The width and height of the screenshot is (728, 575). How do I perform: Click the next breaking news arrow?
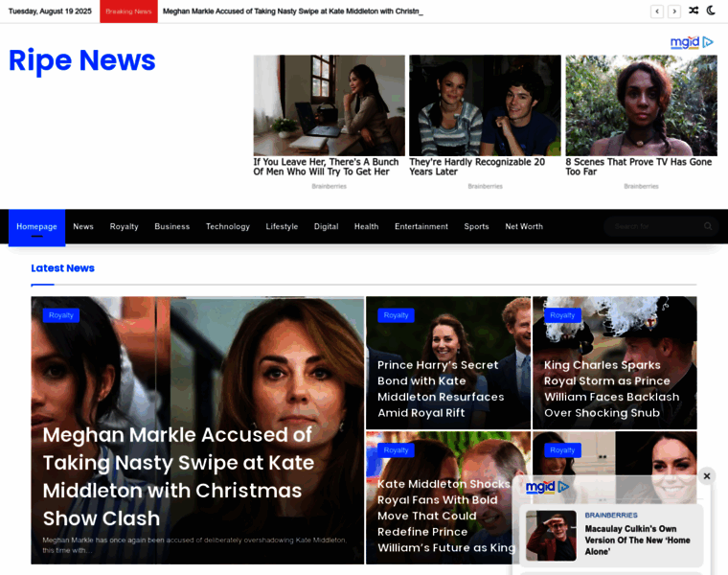(674, 11)
